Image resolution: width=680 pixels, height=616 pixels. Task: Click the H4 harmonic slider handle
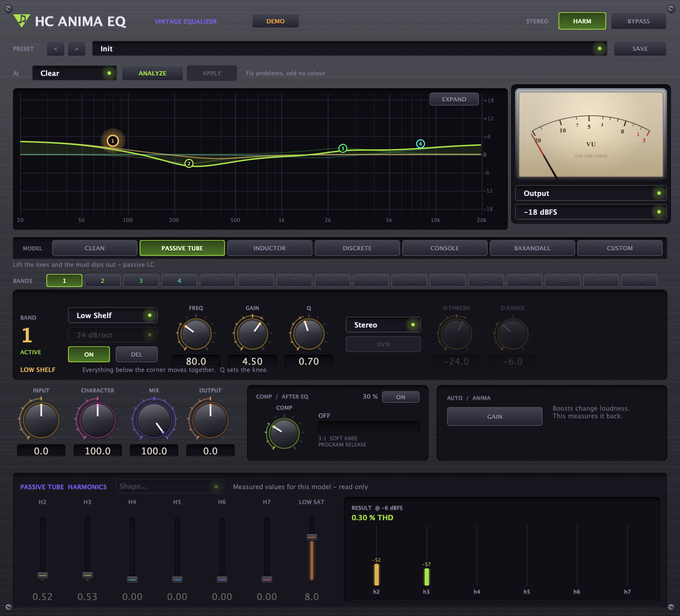(132, 579)
